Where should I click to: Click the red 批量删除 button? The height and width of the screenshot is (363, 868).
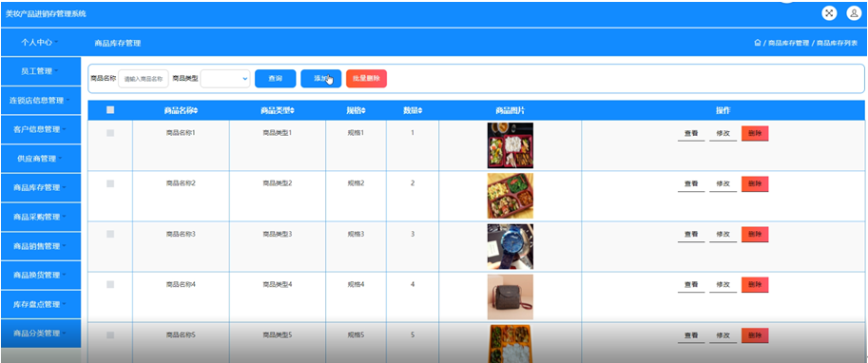366,79
